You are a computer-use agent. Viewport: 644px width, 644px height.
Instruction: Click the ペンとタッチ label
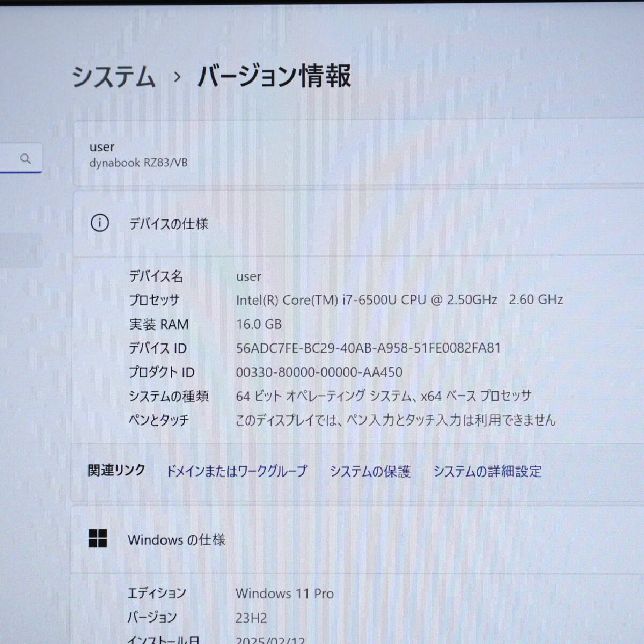[159, 420]
